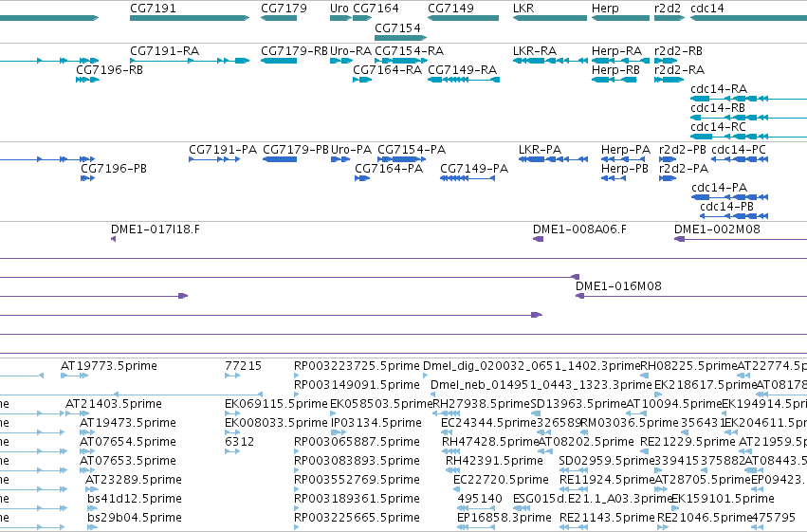Open the EK069115.5prime EST
This screenshot has width=807, height=532.
click(x=232, y=414)
